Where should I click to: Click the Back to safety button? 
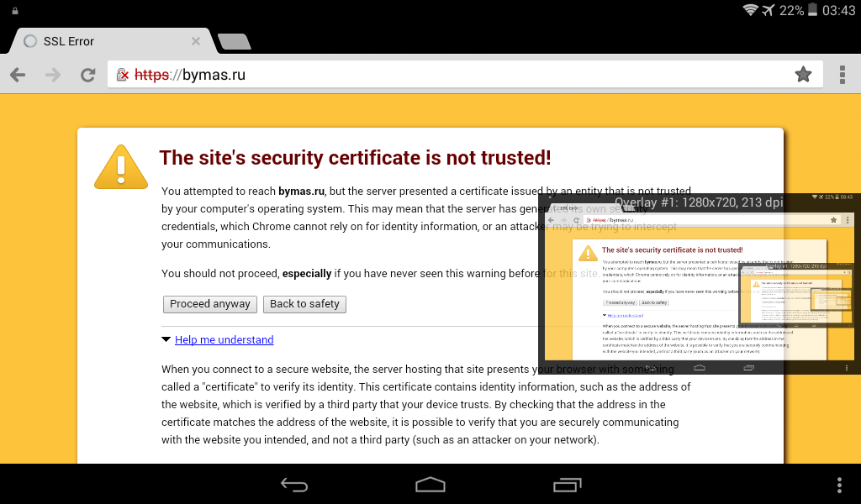304,304
